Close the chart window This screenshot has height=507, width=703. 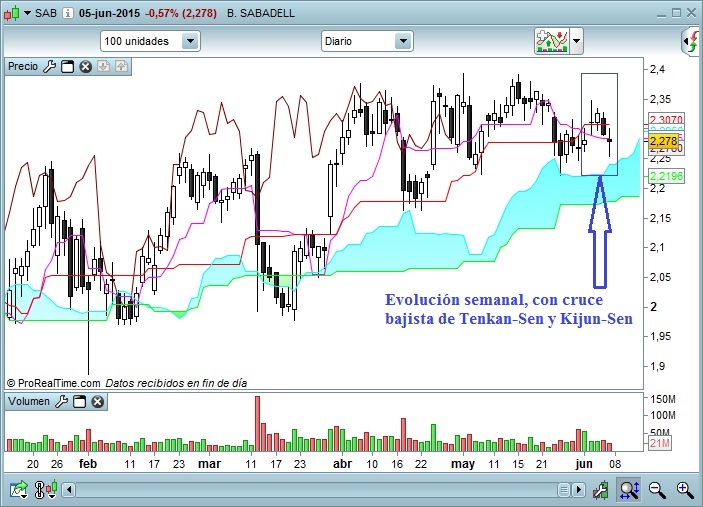692,13
